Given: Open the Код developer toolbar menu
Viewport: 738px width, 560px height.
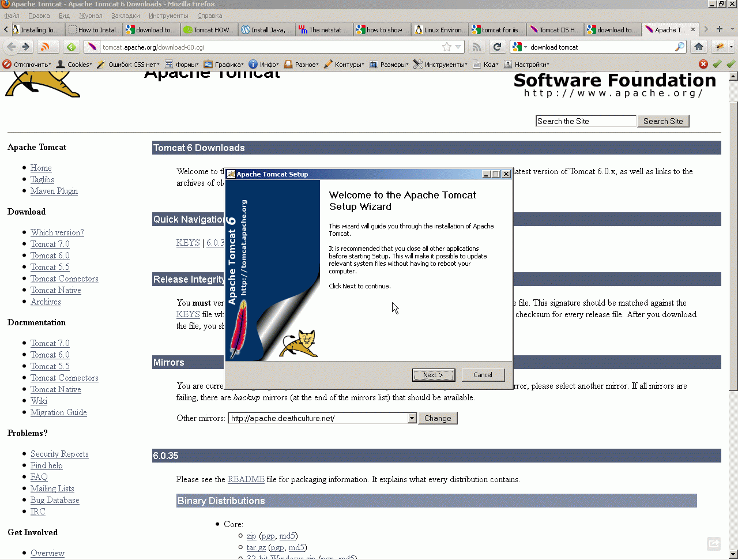Looking at the screenshot, I should pos(485,64).
